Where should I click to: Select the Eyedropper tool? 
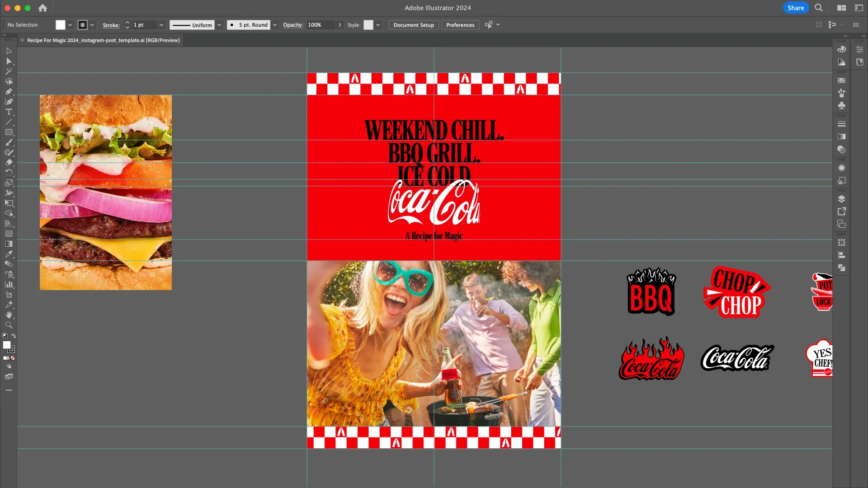[x=9, y=254]
